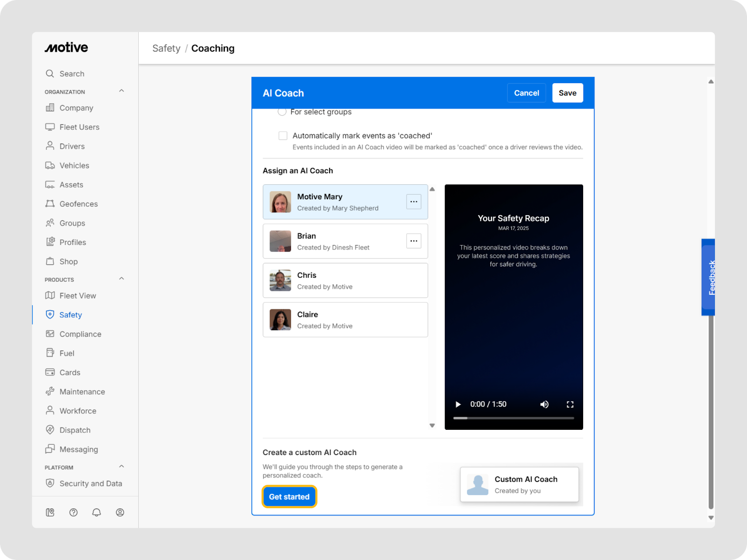Image resolution: width=747 pixels, height=560 pixels.
Task: Enable automatically mark events as coached
Action: (283, 136)
